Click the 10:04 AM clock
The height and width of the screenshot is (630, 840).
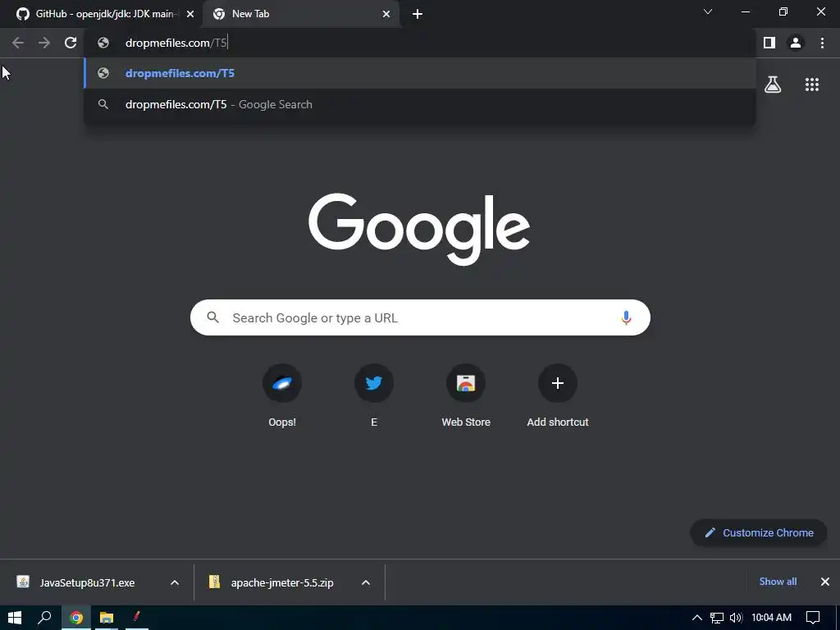click(x=771, y=618)
